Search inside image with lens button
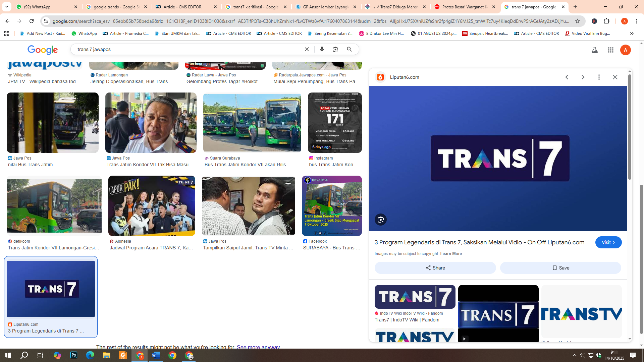Viewport: 644px width, 362px height. tap(381, 220)
